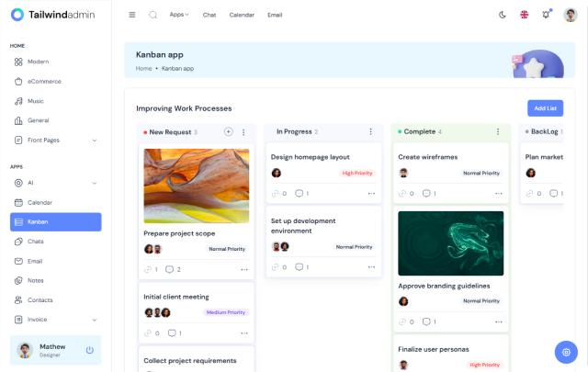Toggle sidebar with the hamburger menu icon
Viewport: 588px width, 372px height.
click(132, 15)
